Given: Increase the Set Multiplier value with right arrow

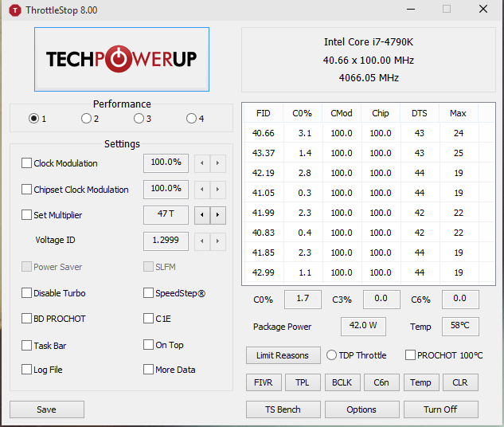Looking at the screenshot, I should pos(218,215).
